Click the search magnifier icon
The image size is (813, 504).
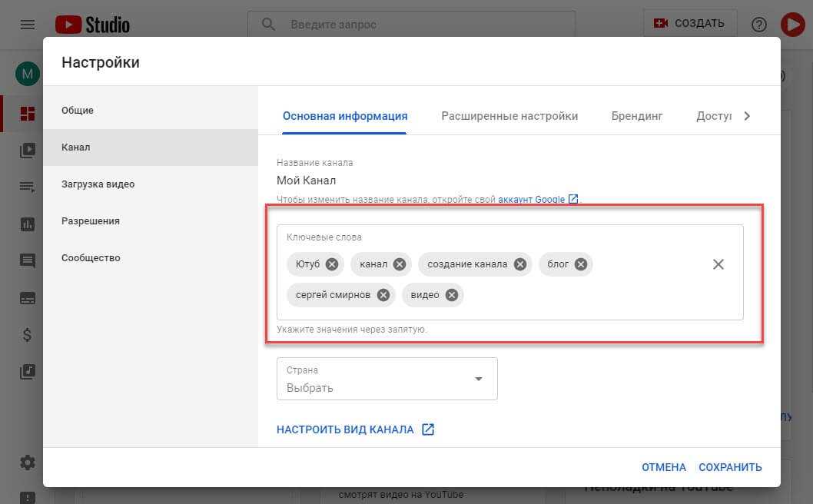[268, 24]
